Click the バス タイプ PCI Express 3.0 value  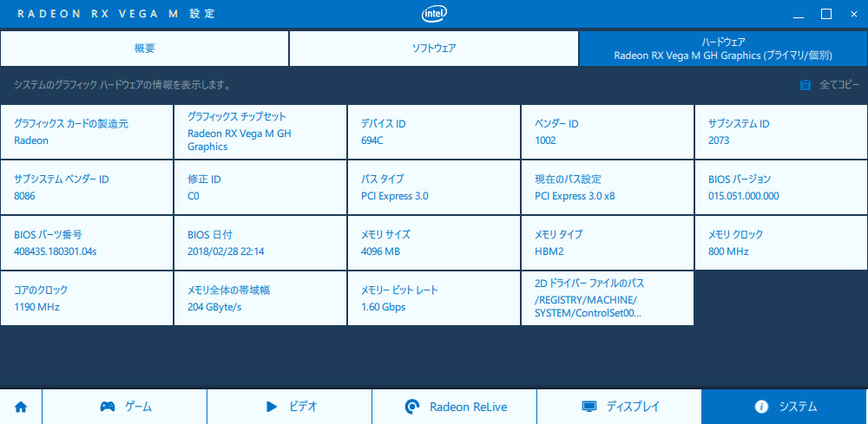(x=395, y=196)
